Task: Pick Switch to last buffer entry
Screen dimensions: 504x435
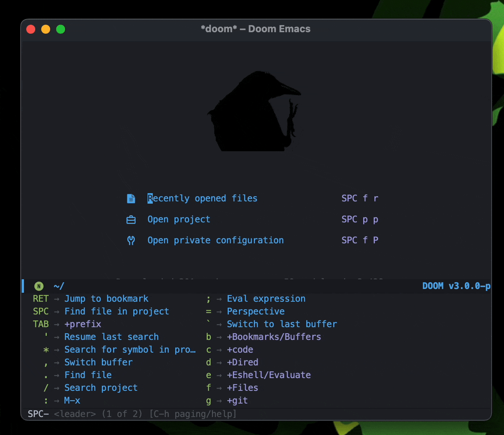Action: tap(282, 324)
